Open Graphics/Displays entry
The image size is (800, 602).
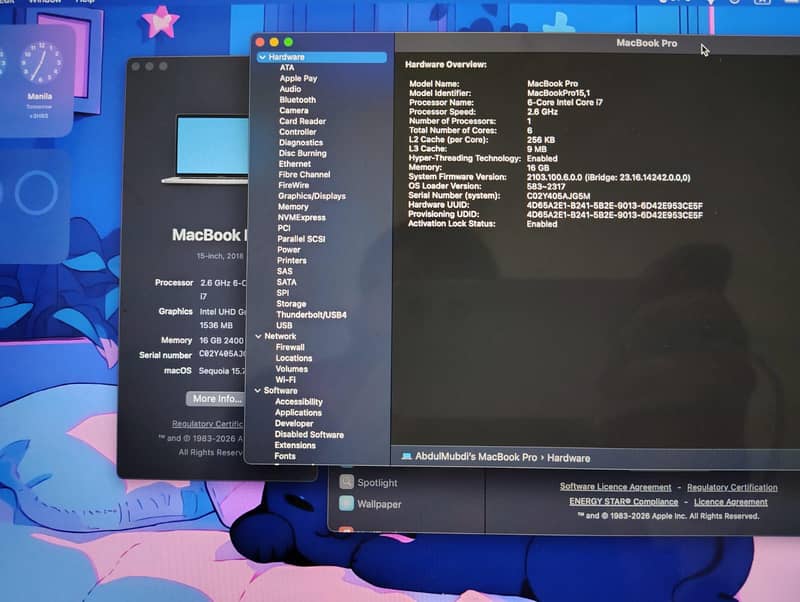pos(312,196)
